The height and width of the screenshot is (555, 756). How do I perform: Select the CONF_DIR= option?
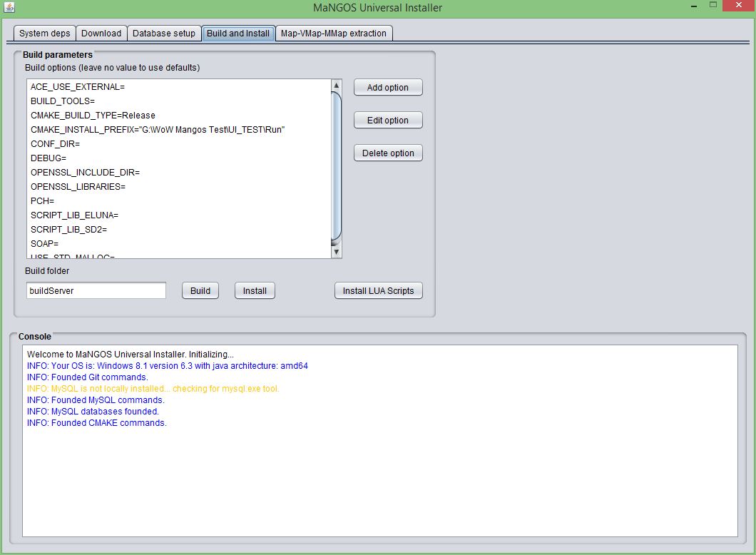tap(179, 143)
